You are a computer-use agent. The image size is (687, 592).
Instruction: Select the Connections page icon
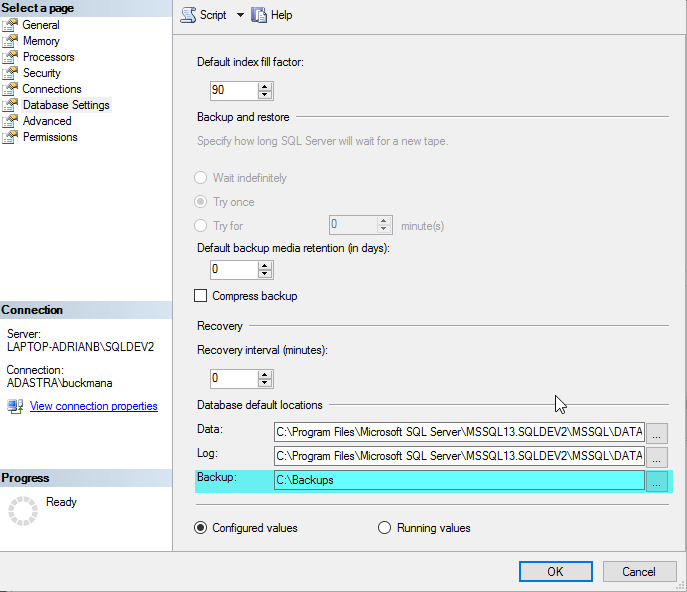pyautogui.click(x=11, y=89)
